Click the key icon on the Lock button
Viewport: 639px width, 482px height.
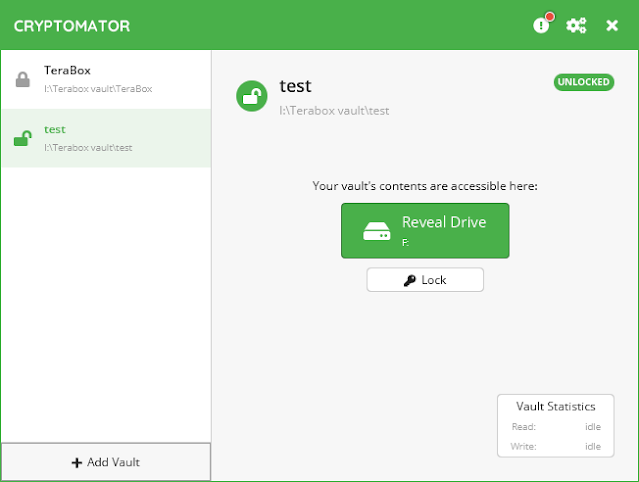tap(410, 280)
